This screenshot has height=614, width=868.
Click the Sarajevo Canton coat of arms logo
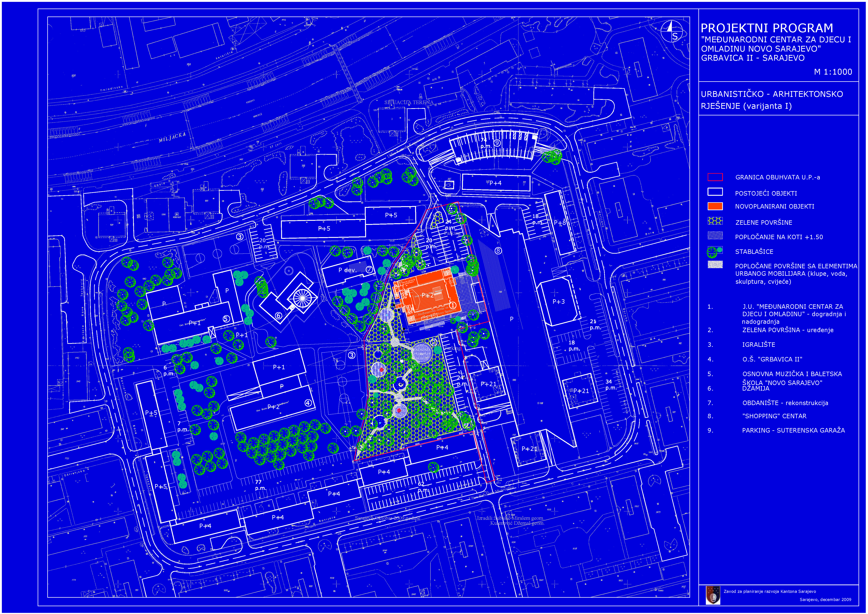coord(713,595)
